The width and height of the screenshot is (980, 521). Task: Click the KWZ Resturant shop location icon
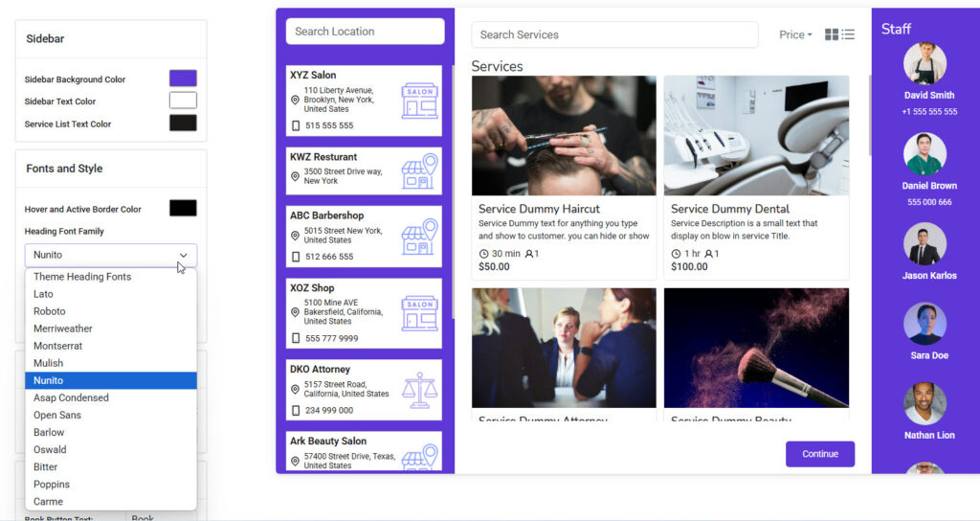420,171
